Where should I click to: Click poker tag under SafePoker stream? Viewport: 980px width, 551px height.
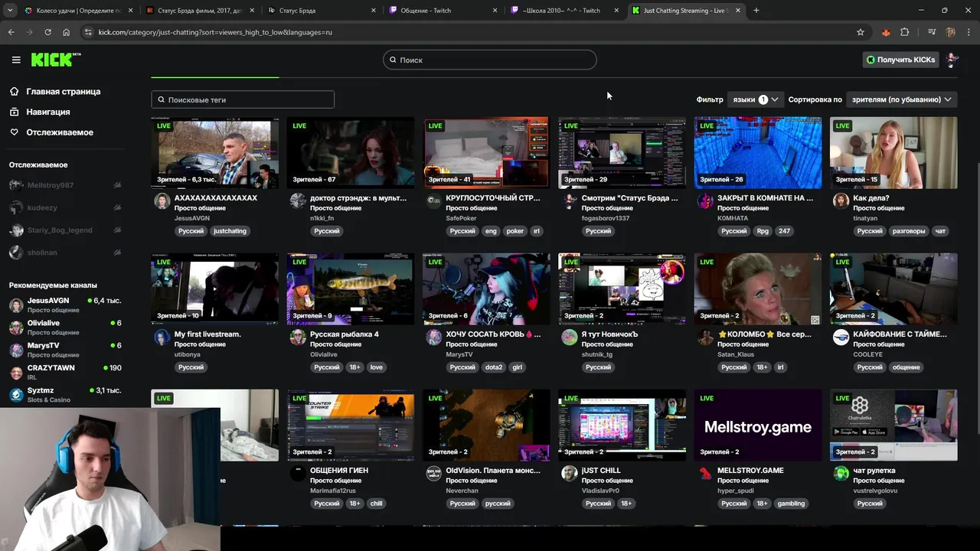click(515, 231)
